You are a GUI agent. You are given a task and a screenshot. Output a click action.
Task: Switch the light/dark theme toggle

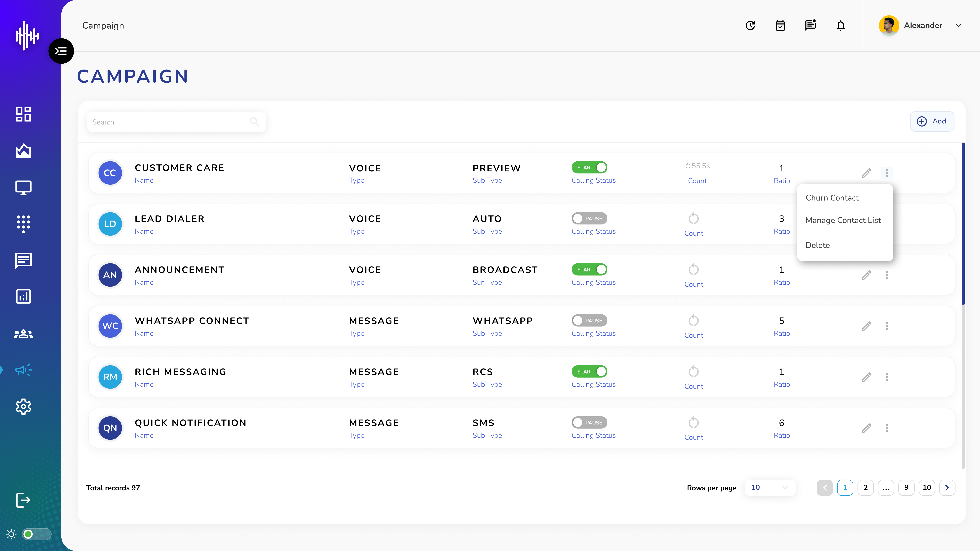coord(37,534)
